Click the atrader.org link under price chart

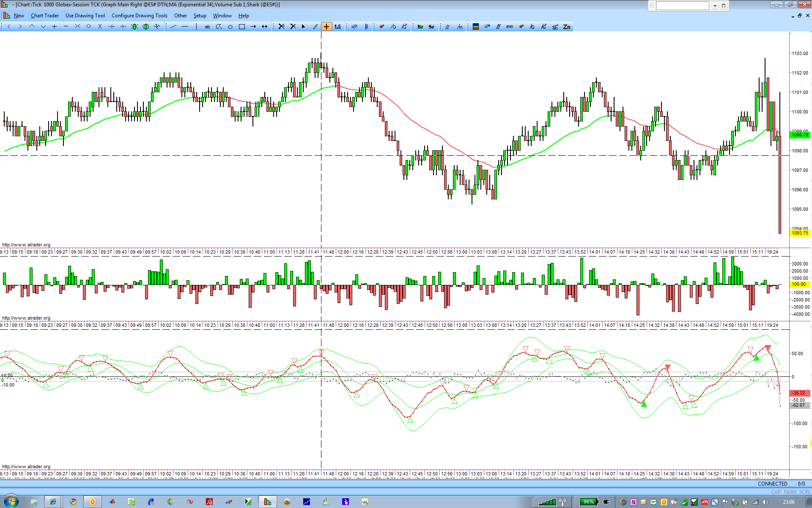(26, 245)
